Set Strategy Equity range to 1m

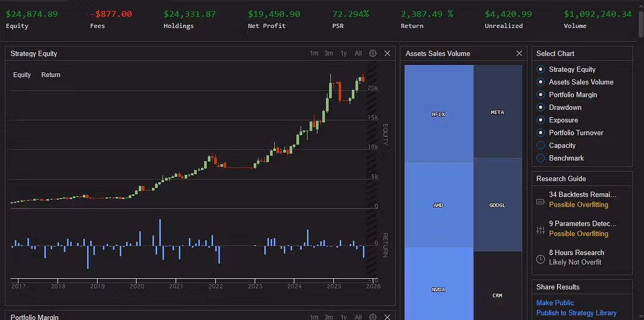[x=314, y=53]
